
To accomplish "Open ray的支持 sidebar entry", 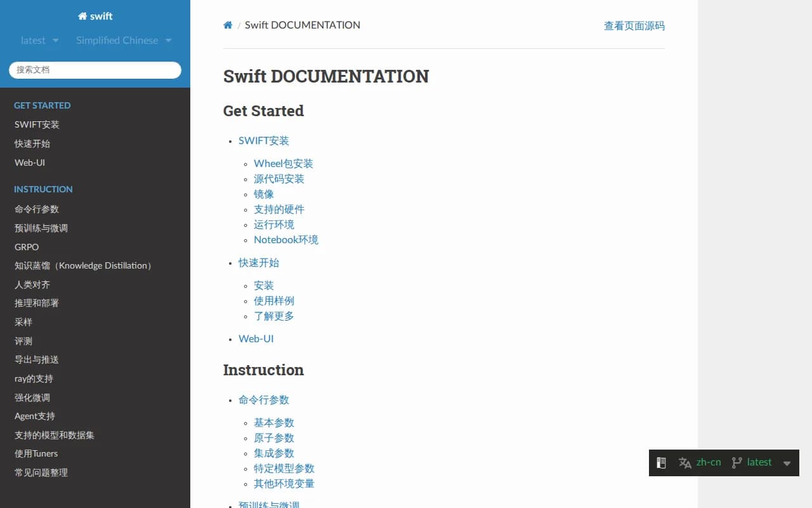I will point(34,378).
